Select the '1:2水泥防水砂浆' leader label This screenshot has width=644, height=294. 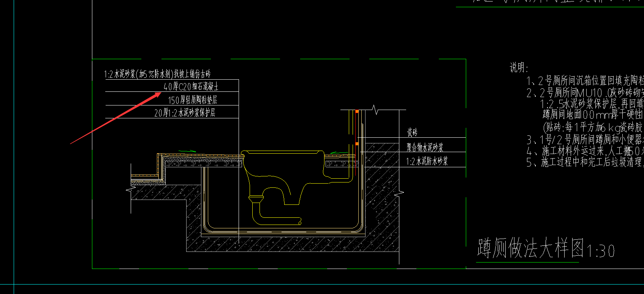pyautogui.click(x=427, y=161)
